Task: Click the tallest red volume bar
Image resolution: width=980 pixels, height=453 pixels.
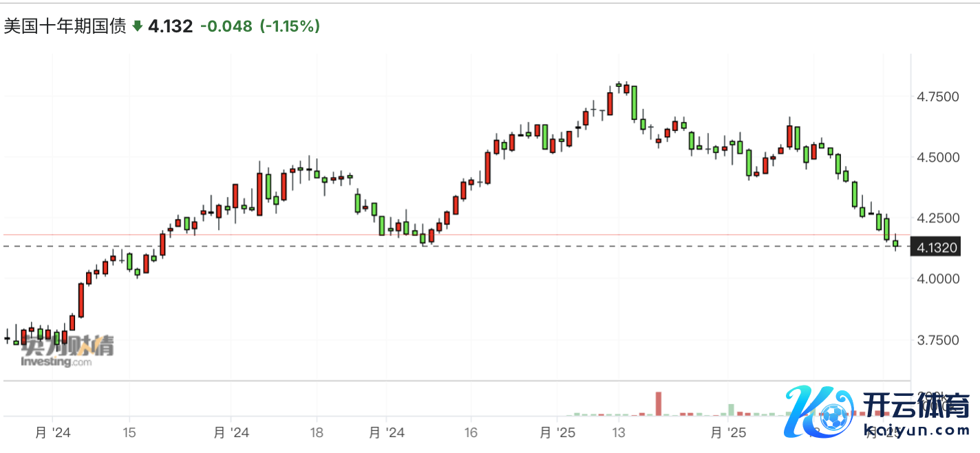Action: (x=658, y=403)
